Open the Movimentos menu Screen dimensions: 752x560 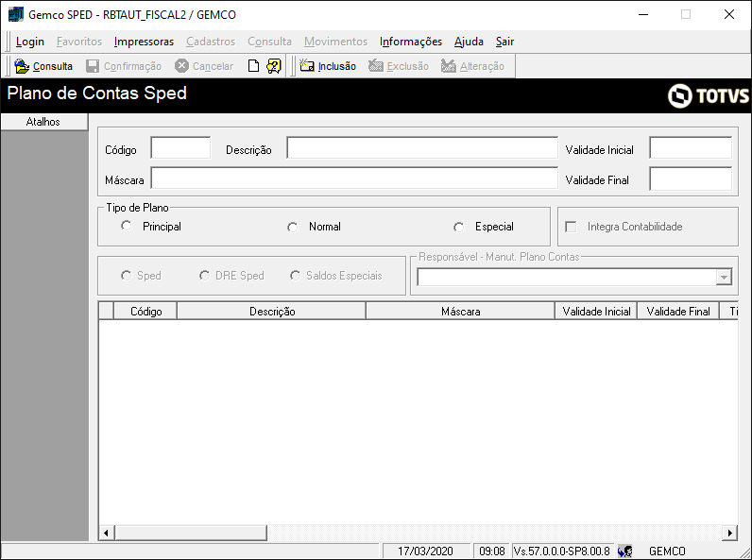pyautogui.click(x=335, y=42)
